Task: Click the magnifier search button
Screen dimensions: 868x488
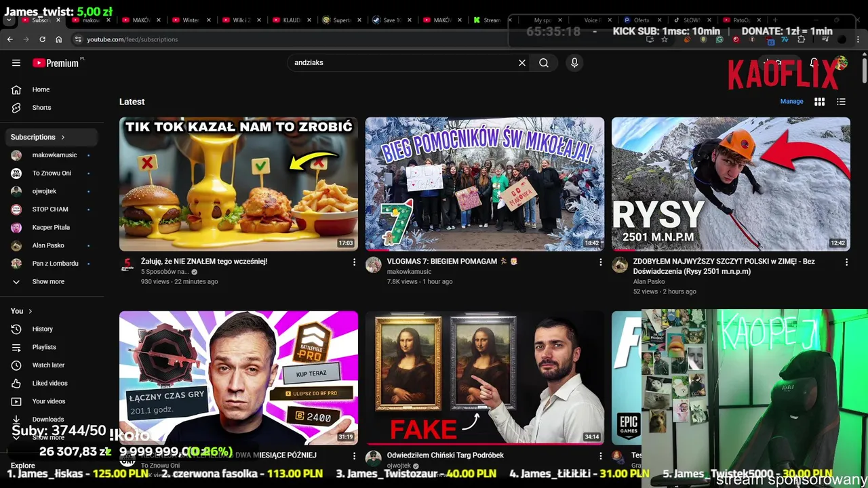Action: tap(544, 62)
